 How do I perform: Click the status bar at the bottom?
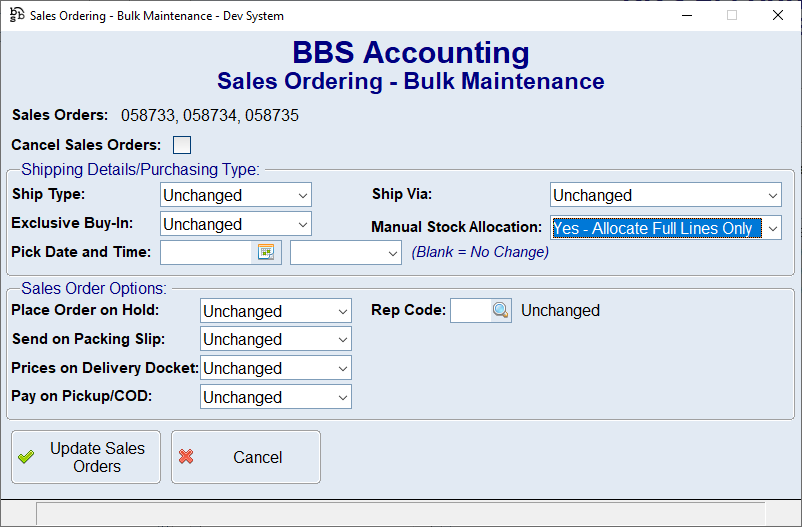pyautogui.click(x=400, y=513)
